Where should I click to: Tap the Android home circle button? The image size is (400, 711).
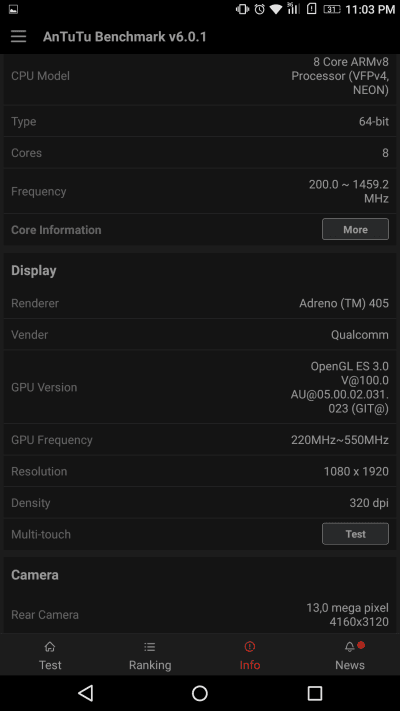(200, 693)
